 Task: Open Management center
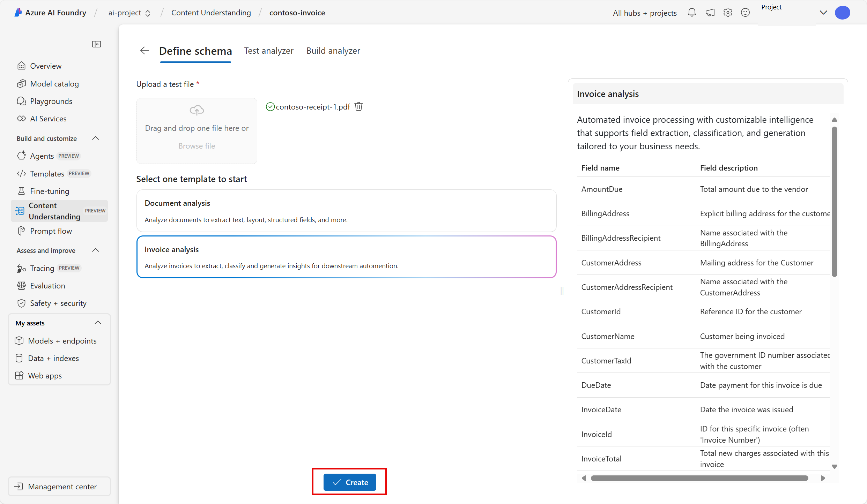pyautogui.click(x=59, y=487)
